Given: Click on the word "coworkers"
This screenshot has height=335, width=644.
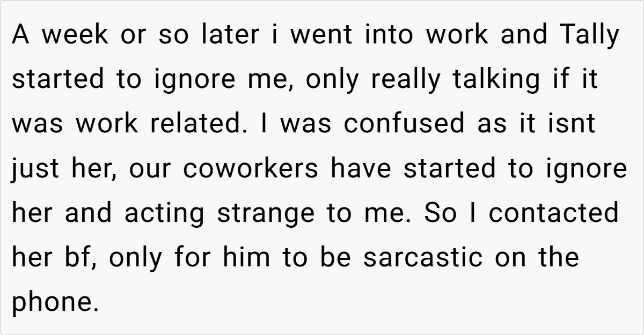Looking at the screenshot, I should (250, 169).
